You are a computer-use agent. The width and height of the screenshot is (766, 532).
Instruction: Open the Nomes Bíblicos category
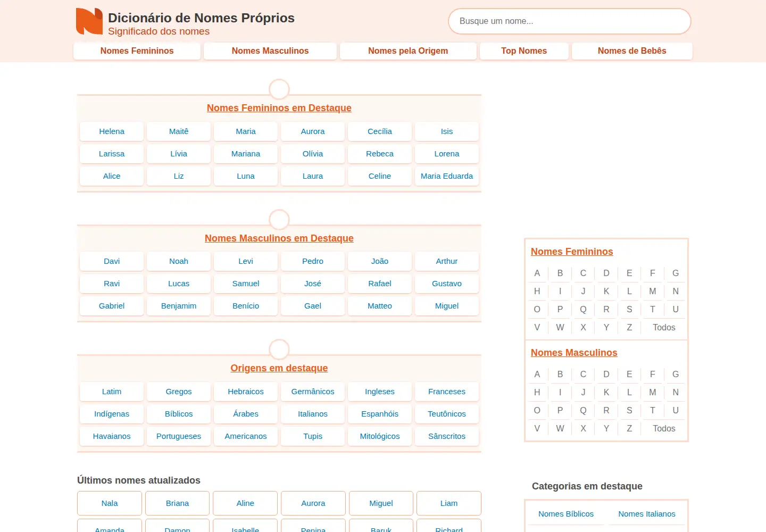[x=566, y=514]
